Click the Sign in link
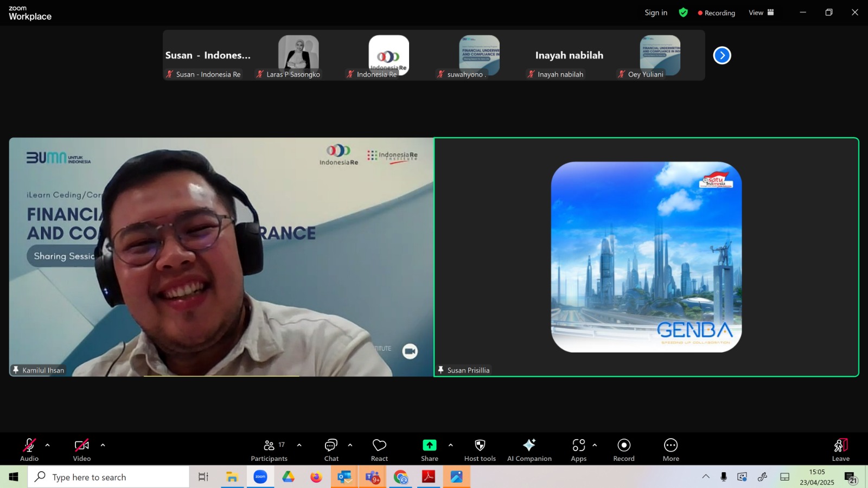Viewport: 868px width, 488px height. click(656, 12)
